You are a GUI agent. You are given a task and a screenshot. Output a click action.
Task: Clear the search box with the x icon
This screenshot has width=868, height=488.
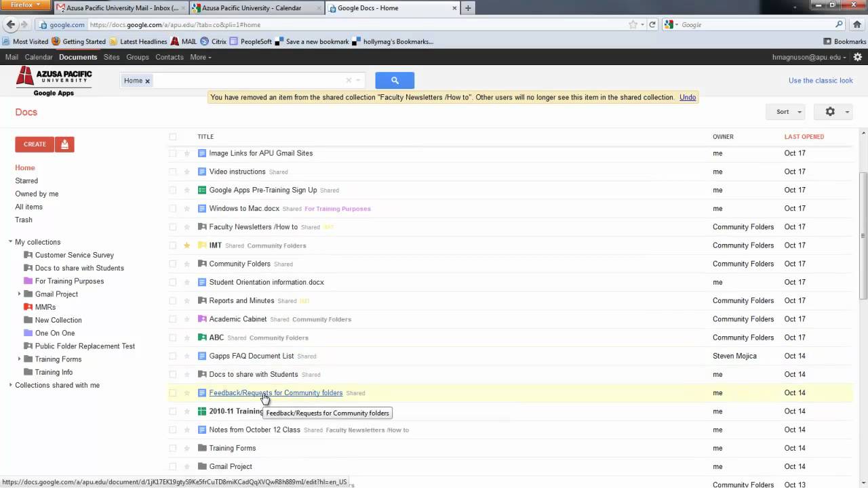click(x=349, y=80)
